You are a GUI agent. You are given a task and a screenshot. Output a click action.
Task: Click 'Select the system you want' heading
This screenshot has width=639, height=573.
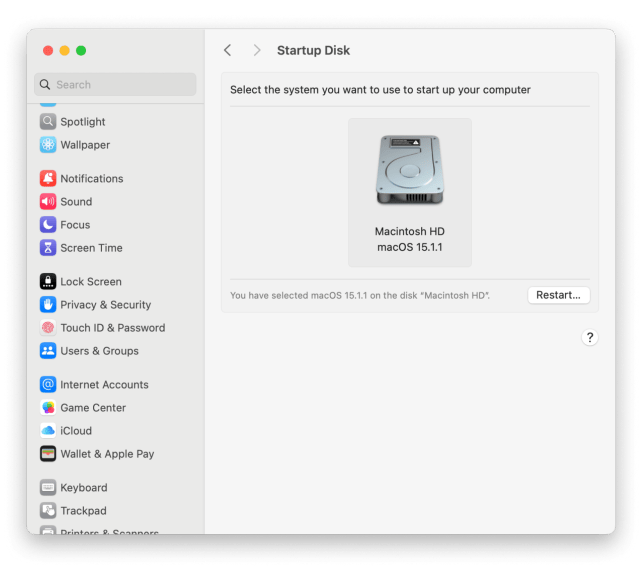click(380, 90)
